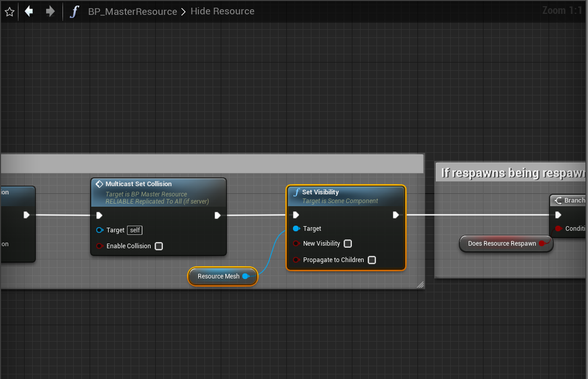Navigate forward with the right arrow
The height and width of the screenshot is (379, 588).
[50, 11]
